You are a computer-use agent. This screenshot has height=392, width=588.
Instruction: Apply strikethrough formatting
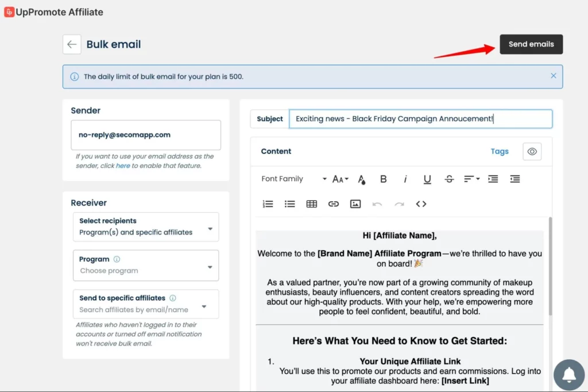tap(449, 179)
